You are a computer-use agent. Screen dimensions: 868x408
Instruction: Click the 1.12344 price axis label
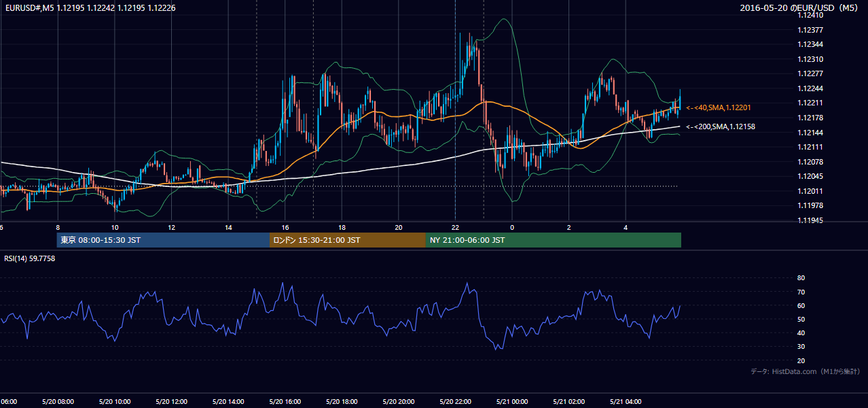[810, 44]
